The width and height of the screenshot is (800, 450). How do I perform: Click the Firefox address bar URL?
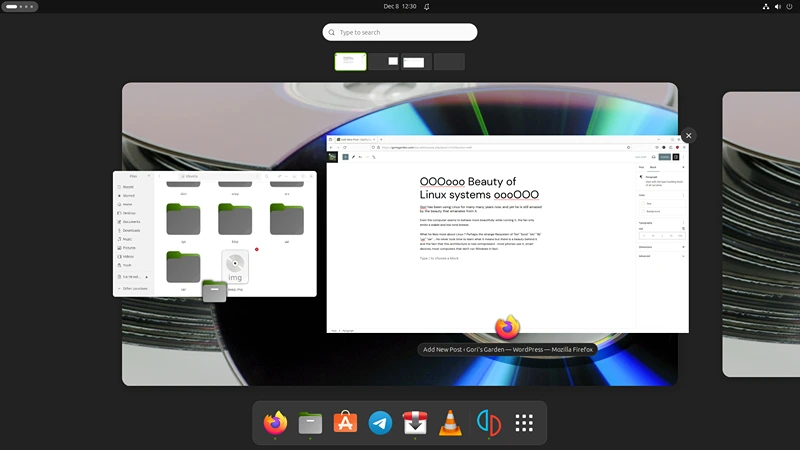[x=427, y=147]
